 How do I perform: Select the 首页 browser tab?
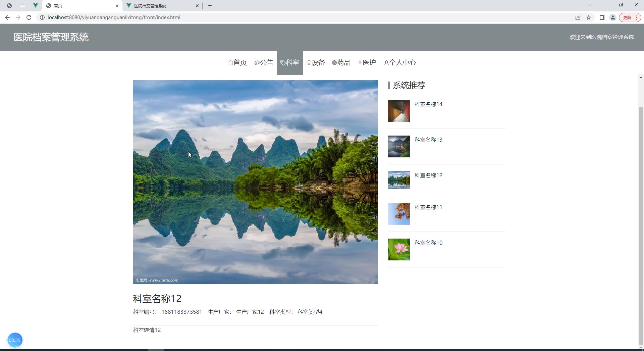82,6
